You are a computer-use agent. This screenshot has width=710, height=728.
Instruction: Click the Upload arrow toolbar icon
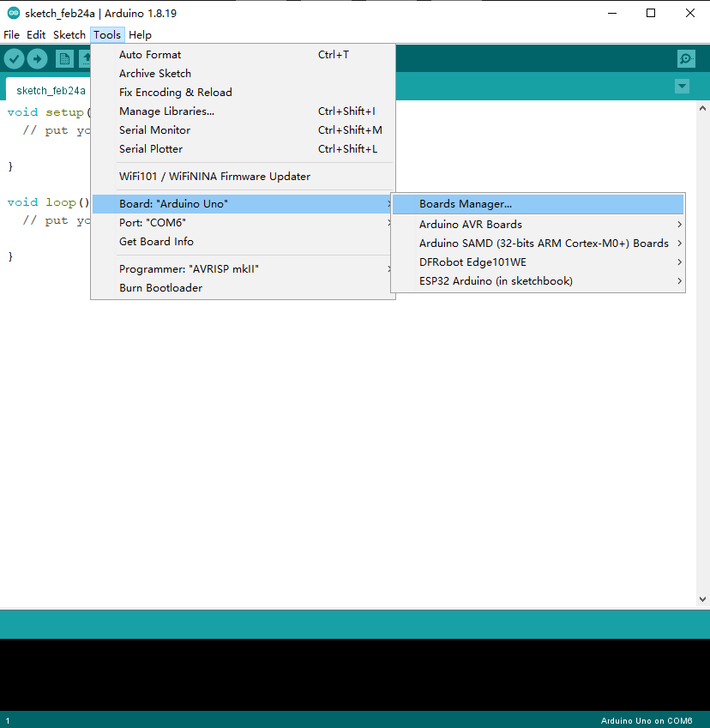(x=37, y=59)
